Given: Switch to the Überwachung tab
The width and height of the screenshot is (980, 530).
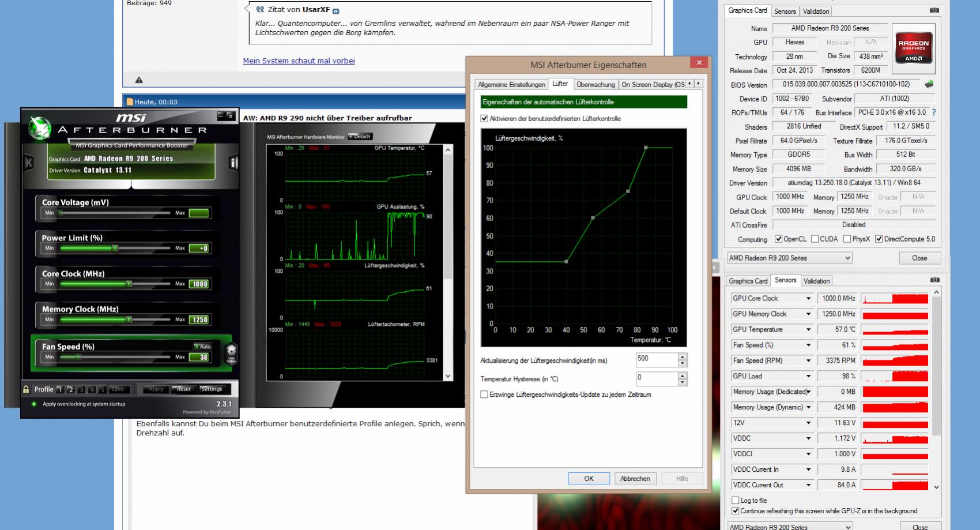Looking at the screenshot, I should click(595, 85).
